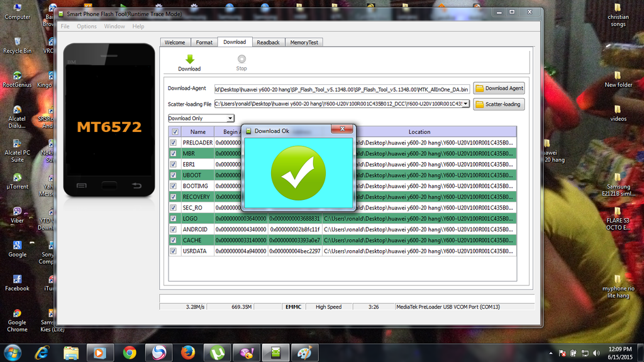This screenshot has width=644, height=362.
Task: Click the Download-Agent file path field
Action: 341,89
